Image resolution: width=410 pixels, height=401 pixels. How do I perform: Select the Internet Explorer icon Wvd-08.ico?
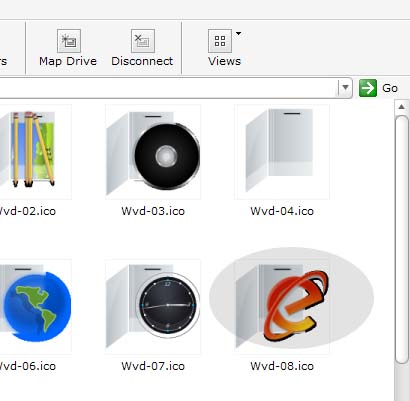click(x=282, y=307)
